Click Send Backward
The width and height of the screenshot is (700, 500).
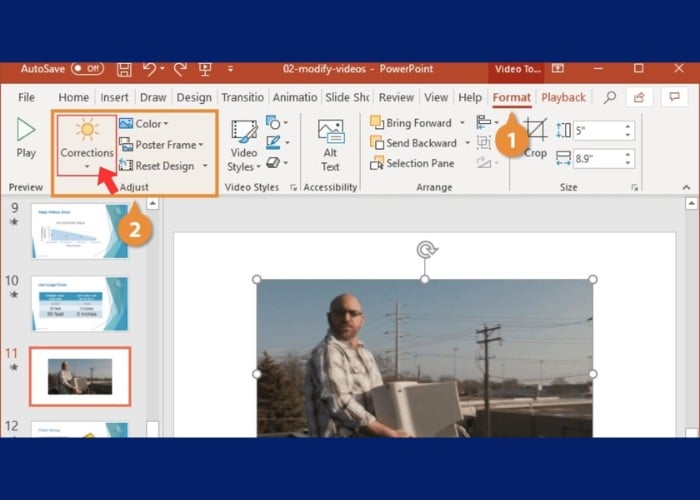416,144
